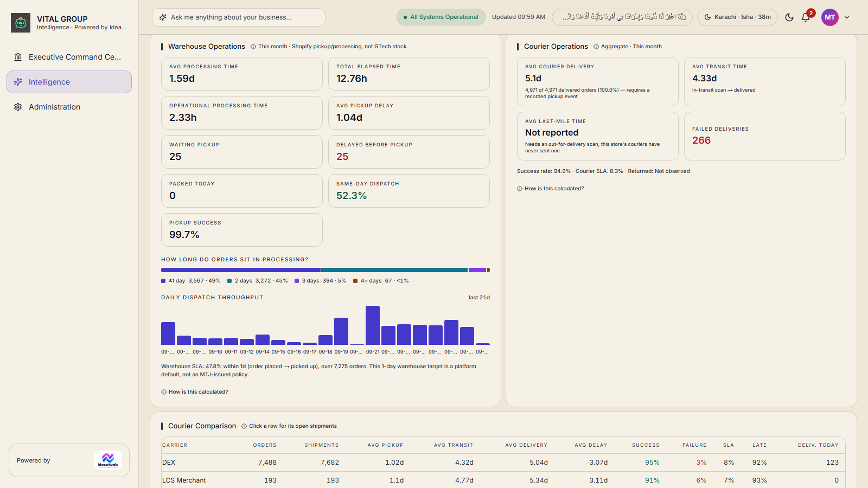Open Executive Command Center bank icon

18,57
